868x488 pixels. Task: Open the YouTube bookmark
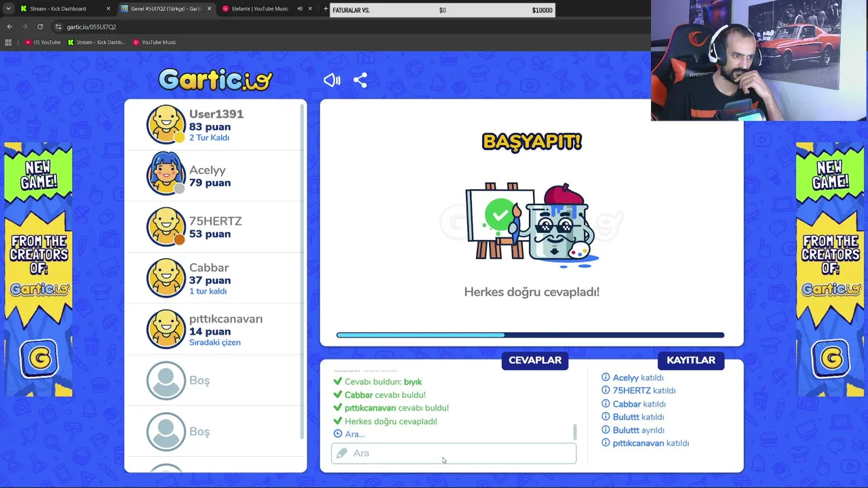click(43, 42)
